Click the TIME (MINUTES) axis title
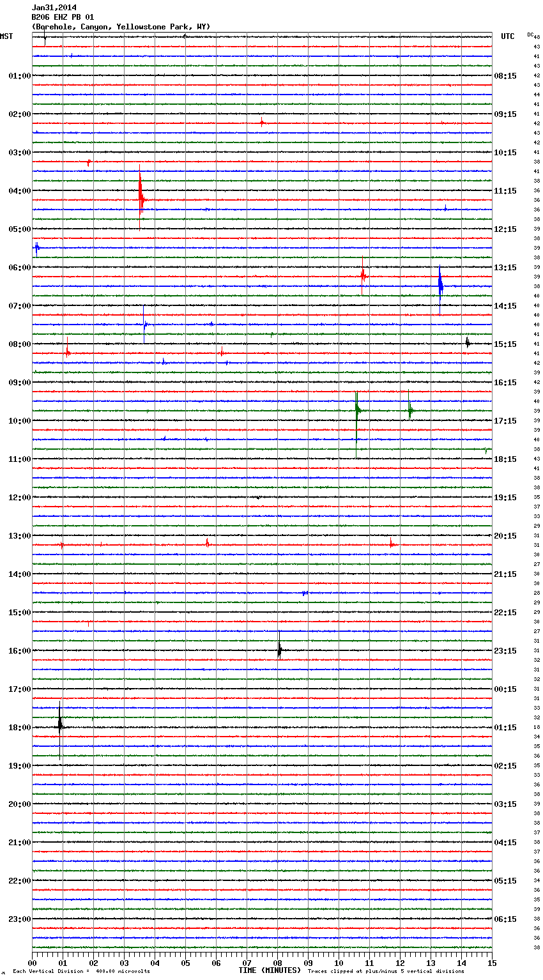Viewport: 543px width, 980px height. pos(270,970)
